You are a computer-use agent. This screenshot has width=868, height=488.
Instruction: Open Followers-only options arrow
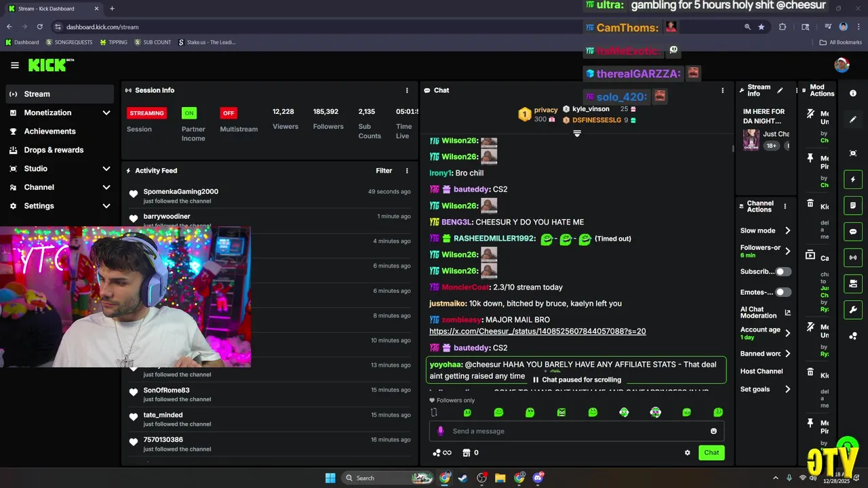(787, 251)
